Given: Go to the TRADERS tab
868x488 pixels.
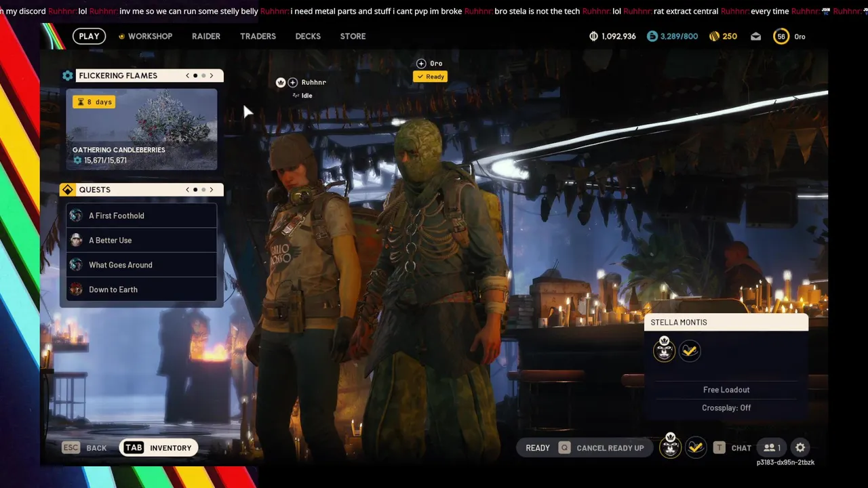Looking at the screenshot, I should (x=258, y=36).
